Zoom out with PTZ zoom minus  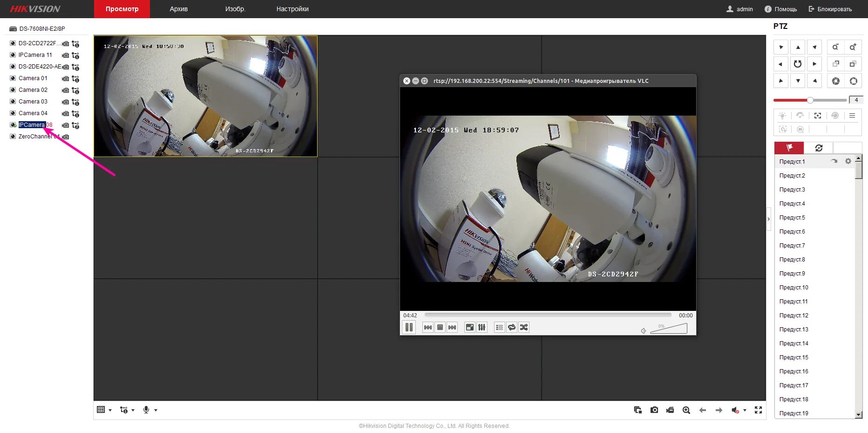[835, 47]
